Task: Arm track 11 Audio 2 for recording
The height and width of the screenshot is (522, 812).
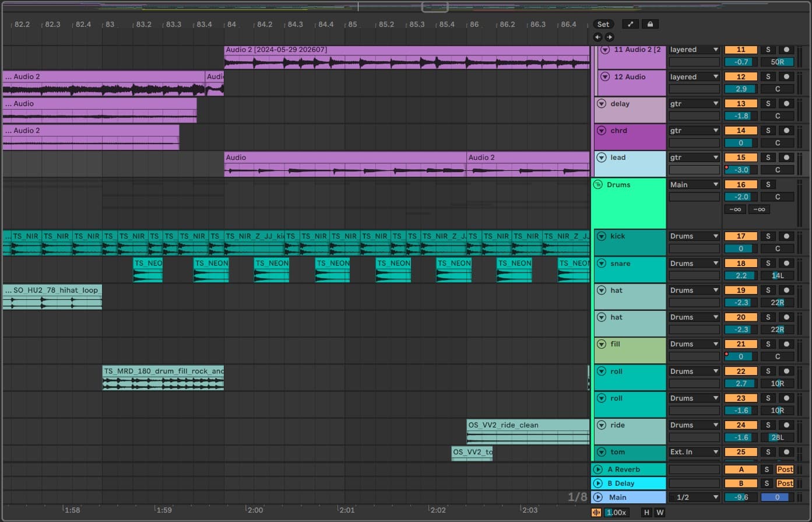Action: click(786, 50)
